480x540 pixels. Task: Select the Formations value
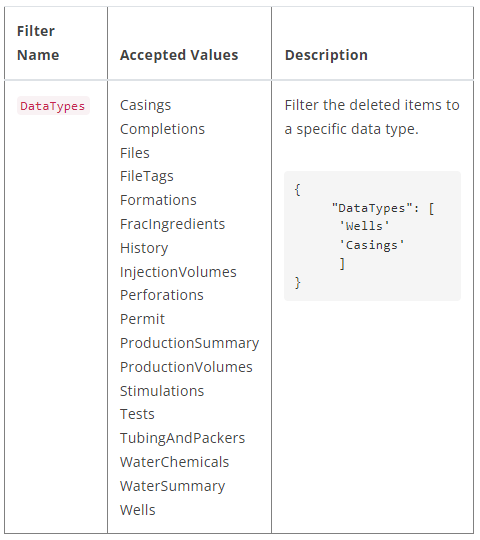pyautogui.click(x=158, y=200)
